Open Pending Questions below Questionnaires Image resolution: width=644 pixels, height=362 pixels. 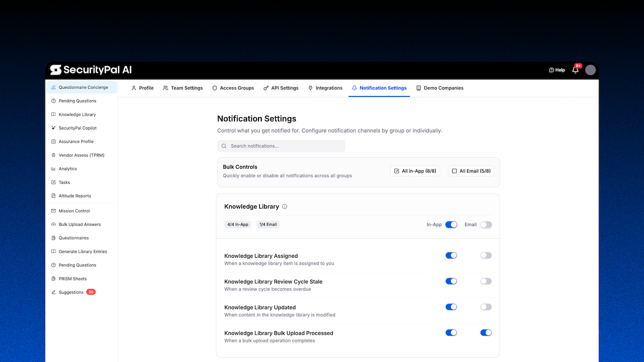coord(78,265)
